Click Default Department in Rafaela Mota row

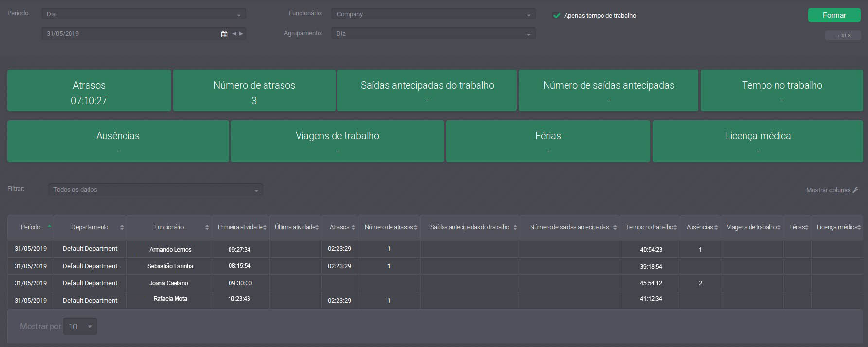pyautogui.click(x=90, y=301)
